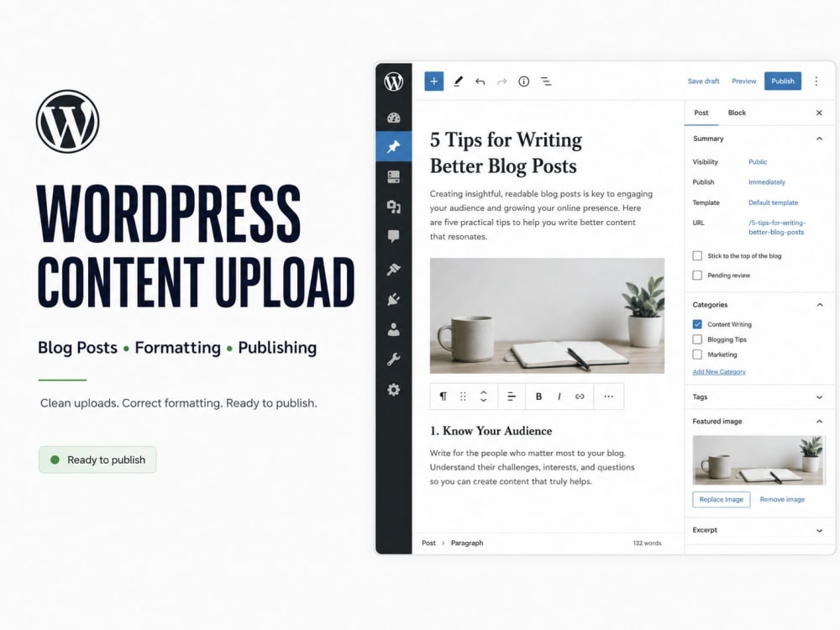Change the Visibility value Public
Image resolution: width=840 pixels, height=630 pixels.
point(758,162)
